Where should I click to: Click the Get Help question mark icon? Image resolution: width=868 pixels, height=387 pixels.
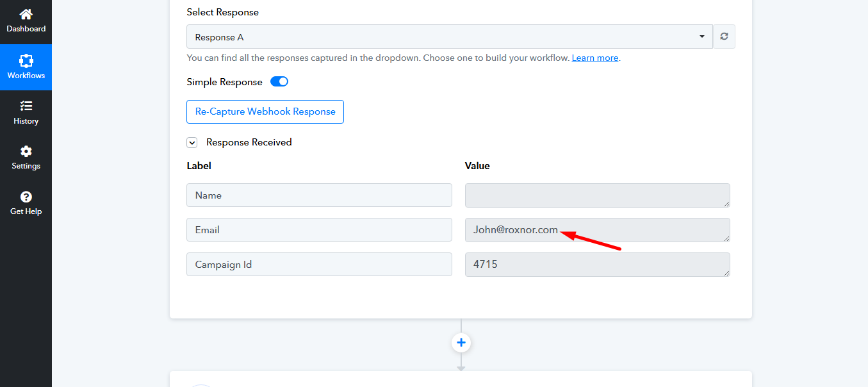point(26,197)
